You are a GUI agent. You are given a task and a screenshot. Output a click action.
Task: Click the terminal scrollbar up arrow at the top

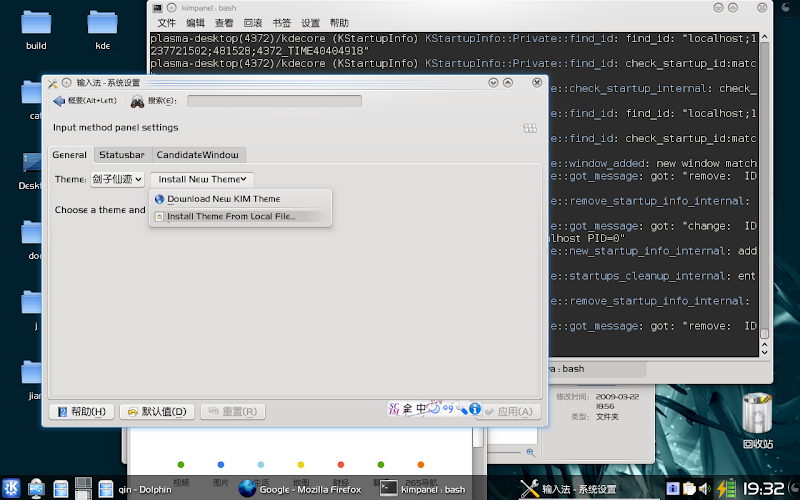coord(764,38)
